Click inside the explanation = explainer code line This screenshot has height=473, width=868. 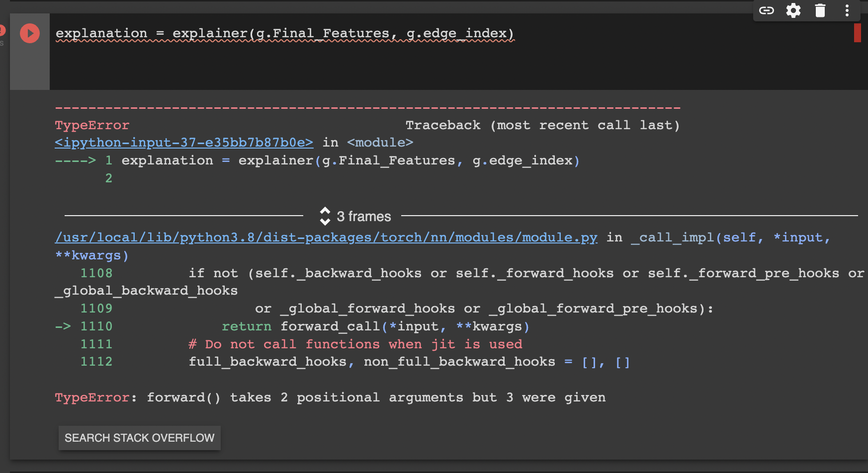point(285,33)
